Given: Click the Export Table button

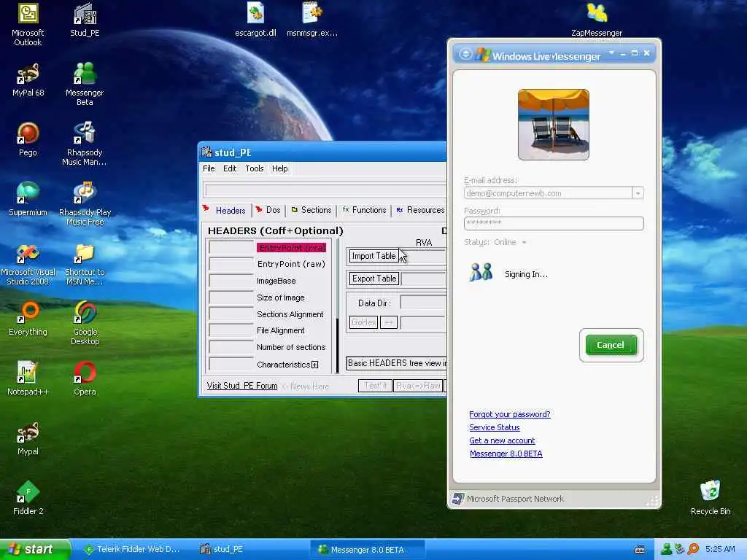Looking at the screenshot, I should (x=374, y=279).
